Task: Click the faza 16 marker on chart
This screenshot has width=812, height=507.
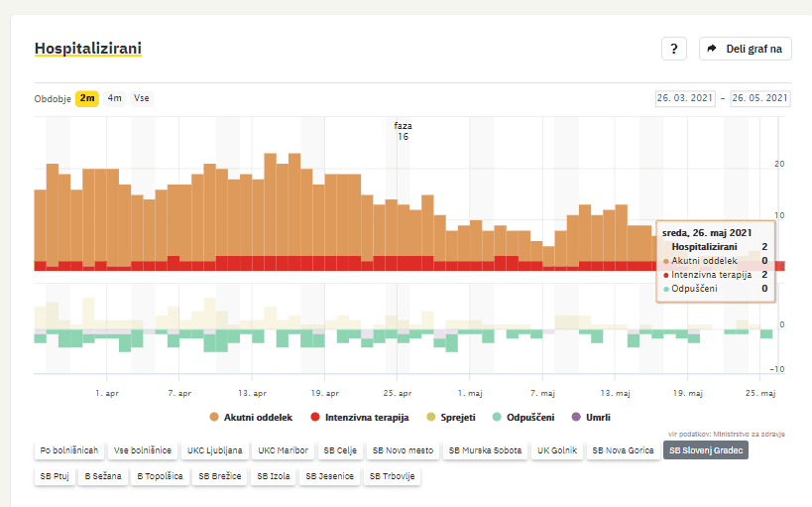Action: click(x=403, y=131)
